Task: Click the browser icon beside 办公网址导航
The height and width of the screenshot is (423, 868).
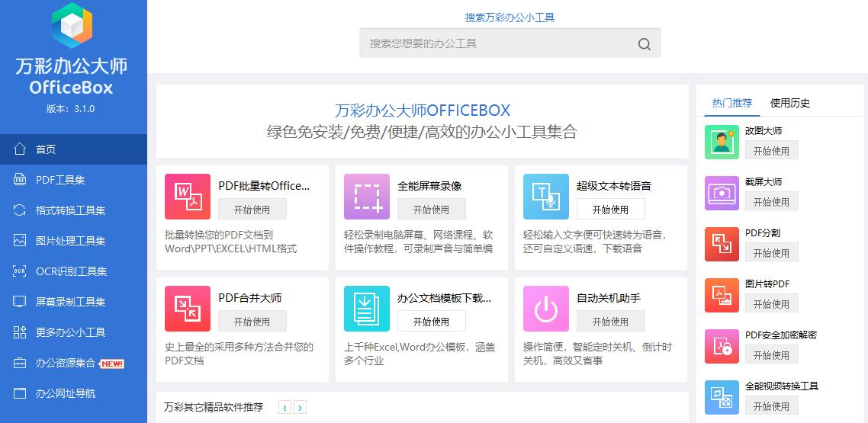Action: point(20,393)
